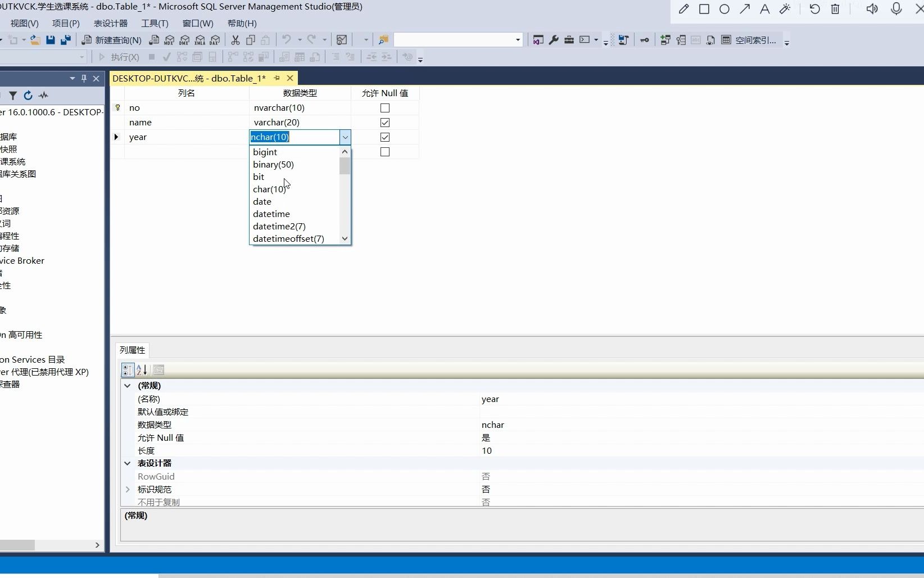Image resolution: width=924 pixels, height=578 pixels.
Task: Click the Save icon in the toolbar
Action: (x=51, y=40)
